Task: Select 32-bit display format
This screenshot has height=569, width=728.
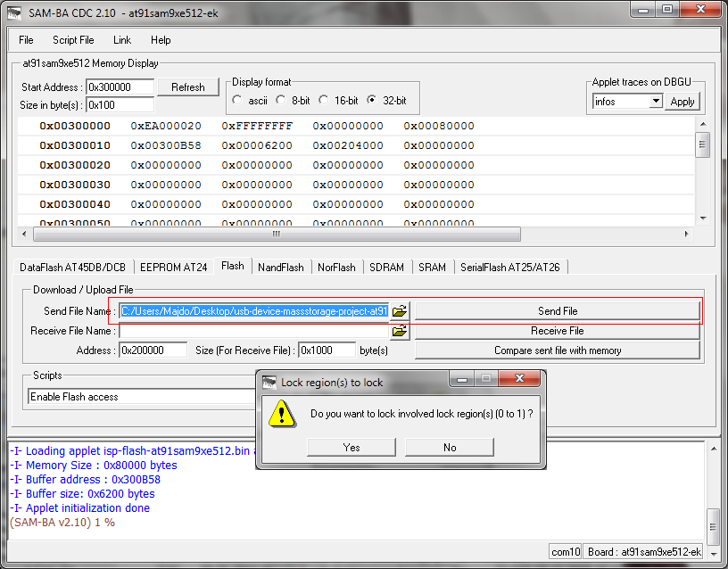Action: 372,100
